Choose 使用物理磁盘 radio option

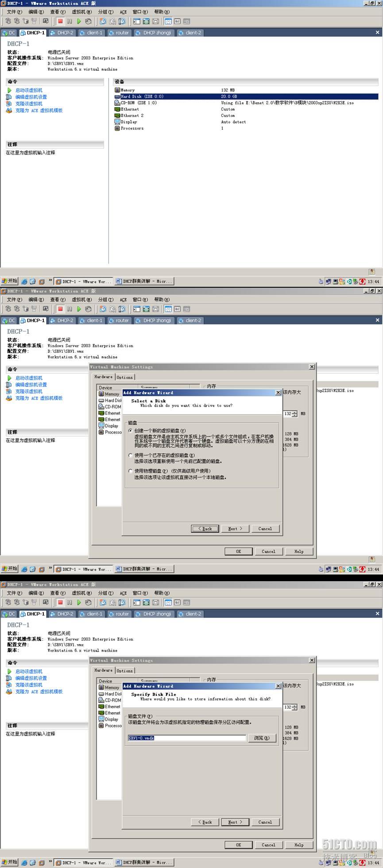coord(130,471)
